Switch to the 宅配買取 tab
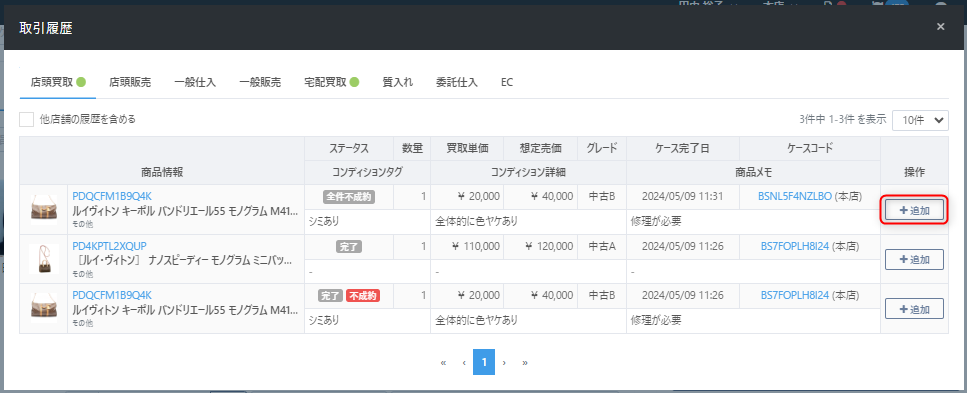Image resolution: width=967 pixels, height=393 pixels. [x=331, y=82]
